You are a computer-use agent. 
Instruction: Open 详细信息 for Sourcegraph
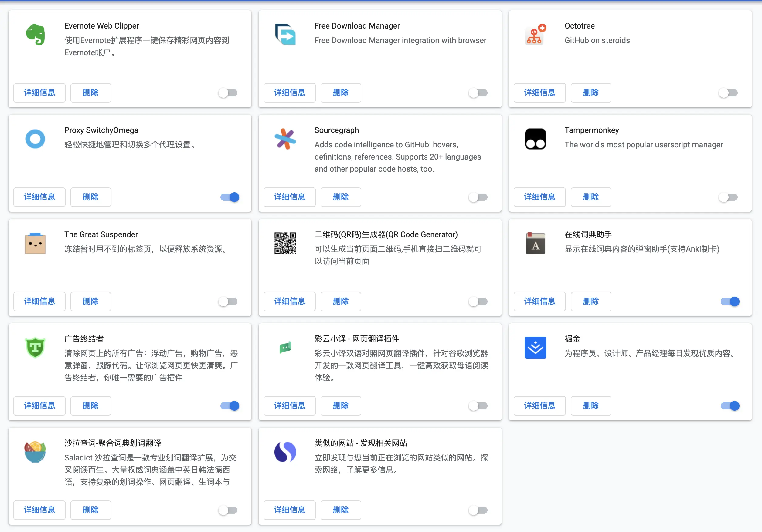[x=289, y=197]
